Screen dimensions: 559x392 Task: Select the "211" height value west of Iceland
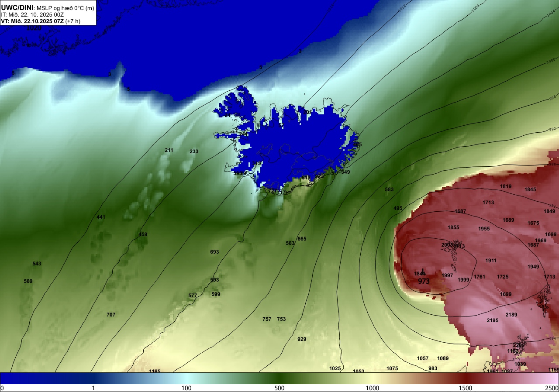click(169, 150)
